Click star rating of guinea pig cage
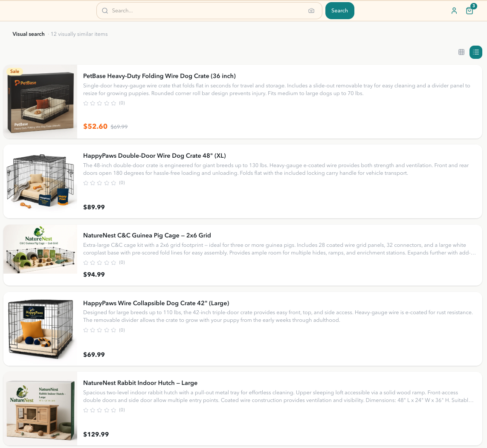The image size is (487, 448). pos(100,262)
